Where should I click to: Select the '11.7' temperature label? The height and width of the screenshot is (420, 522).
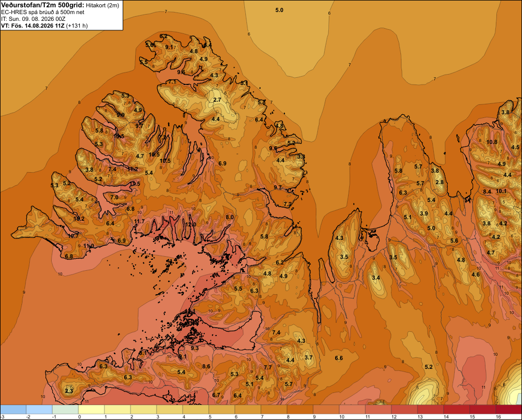point(139,221)
